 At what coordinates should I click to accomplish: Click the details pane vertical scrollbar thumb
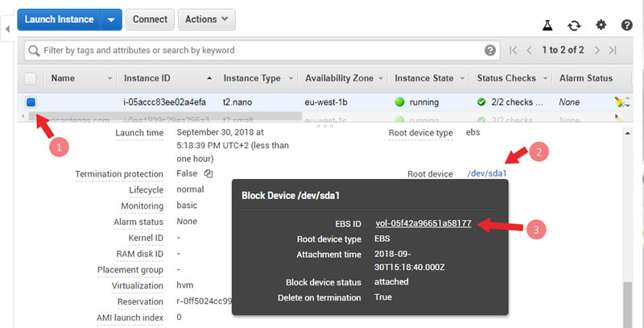point(627,304)
